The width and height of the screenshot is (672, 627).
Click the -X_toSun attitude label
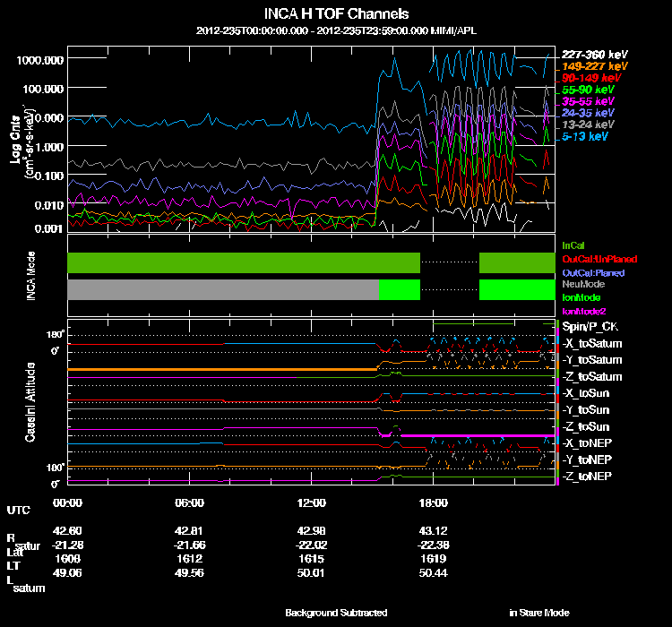point(585,393)
